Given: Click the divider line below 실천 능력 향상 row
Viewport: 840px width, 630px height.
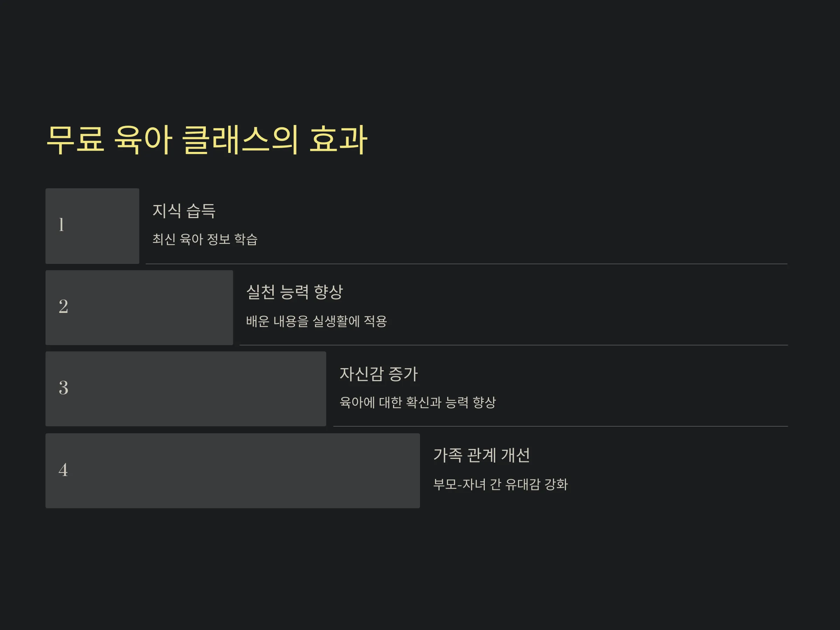Looking at the screenshot, I should (514, 345).
